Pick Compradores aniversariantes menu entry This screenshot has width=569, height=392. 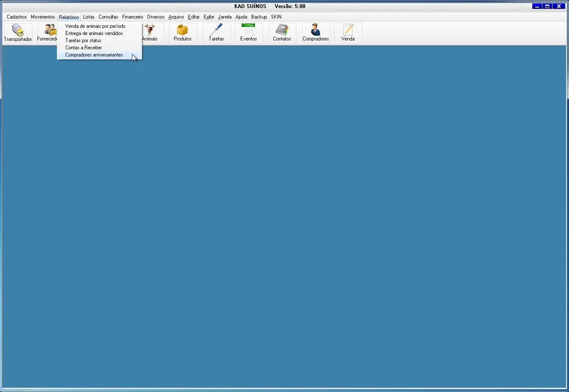tap(94, 55)
